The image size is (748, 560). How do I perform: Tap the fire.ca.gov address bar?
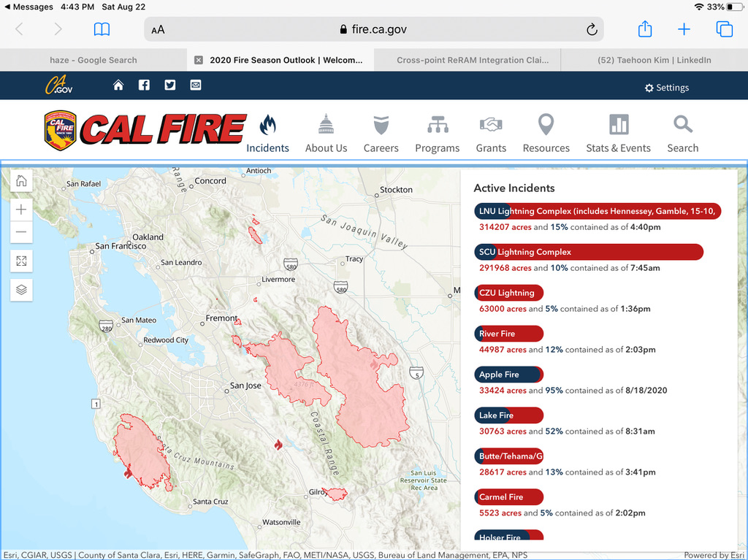click(373, 29)
